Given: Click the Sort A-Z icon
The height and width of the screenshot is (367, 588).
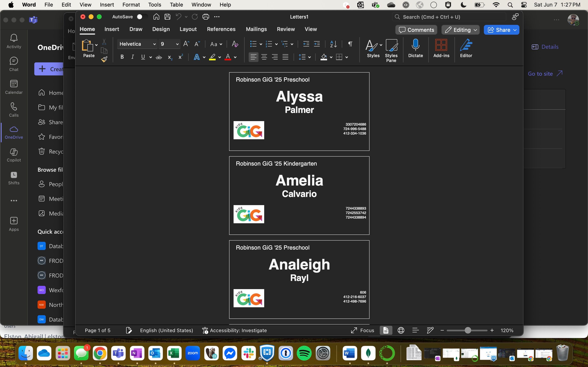Looking at the screenshot, I should click(333, 44).
